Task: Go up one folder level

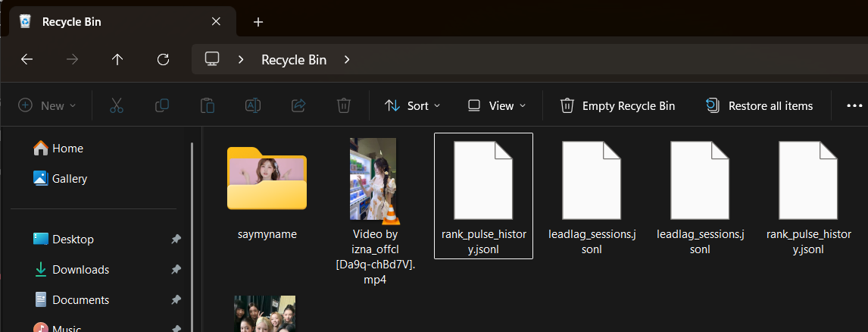Action: click(117, 59)
